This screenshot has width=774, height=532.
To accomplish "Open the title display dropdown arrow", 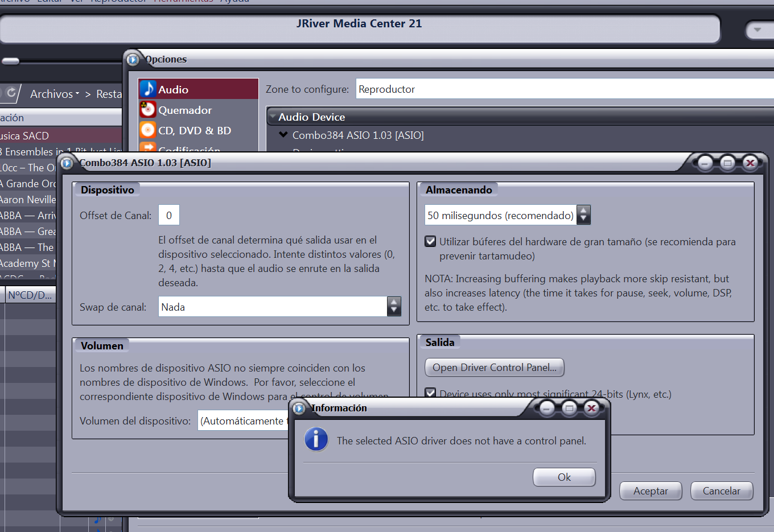I will tap(757, 29).
